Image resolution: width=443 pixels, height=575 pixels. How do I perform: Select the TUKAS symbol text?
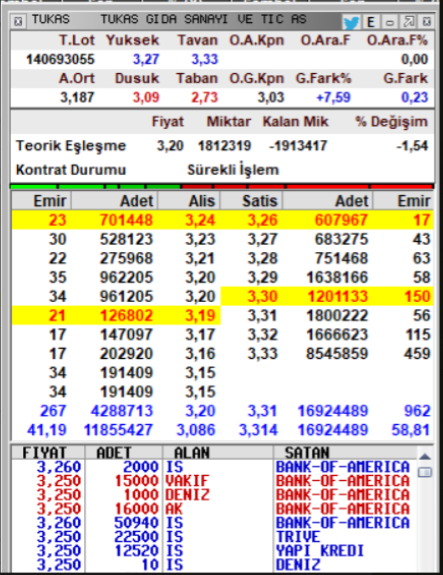[51, 19]
